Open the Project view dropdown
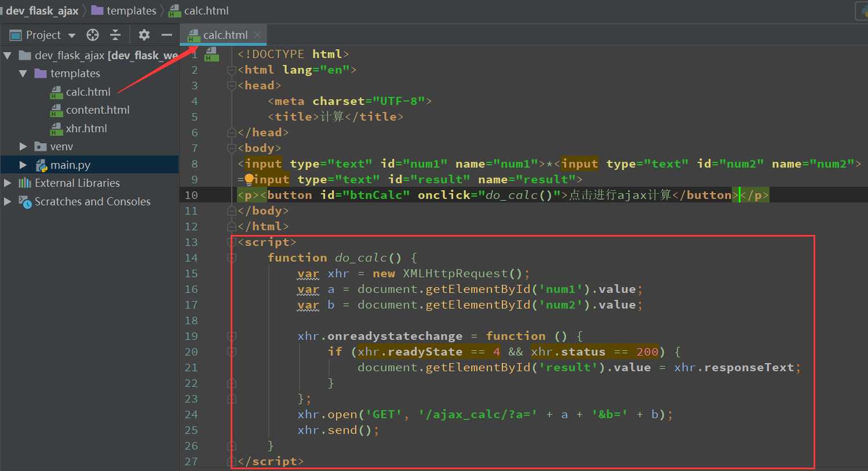Image resolution: width=868 pixels, height=471 pixels. [72, 35]
